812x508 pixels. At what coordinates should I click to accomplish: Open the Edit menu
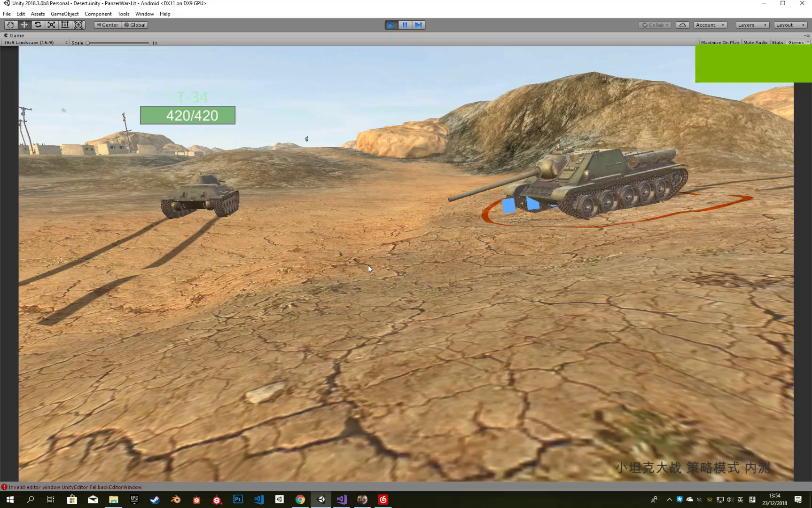21,14
